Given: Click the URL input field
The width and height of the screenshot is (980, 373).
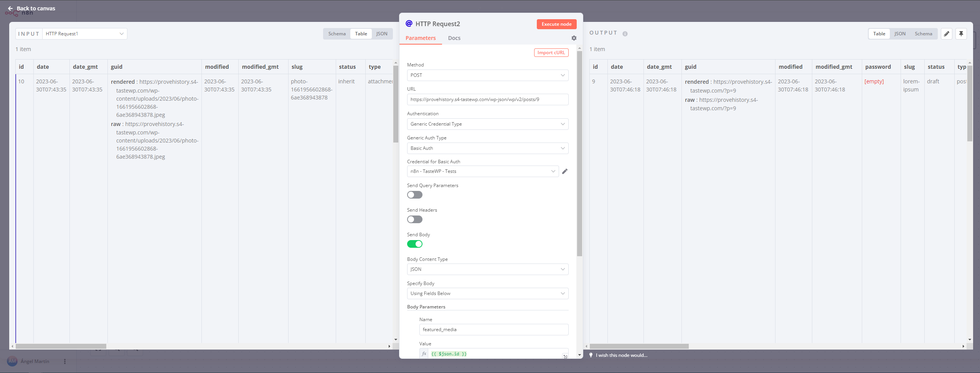Looking at the screenshot, I should [487, 99].
